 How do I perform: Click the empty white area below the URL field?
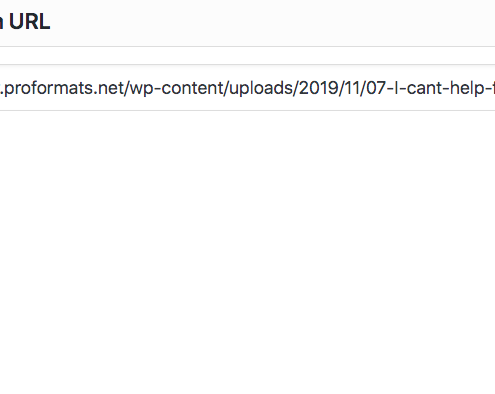pos(247,250)
